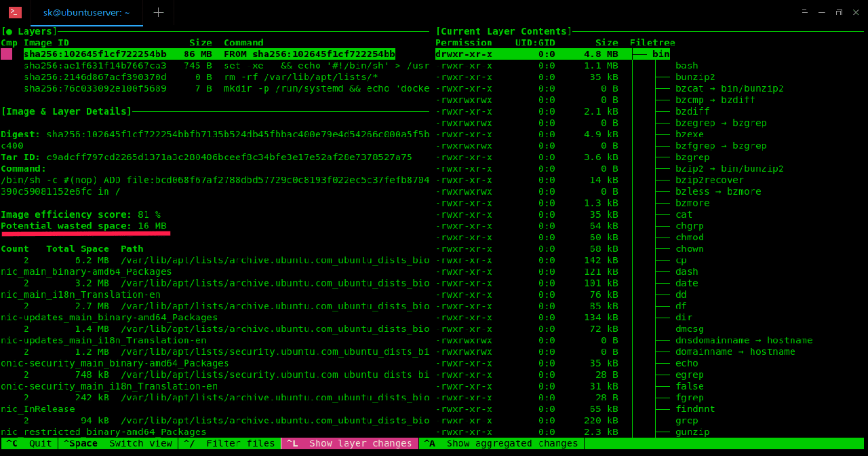Image resolution: width=868 pixels, height=456 pixels.
Task: Collapse the bin directory in Filetree
Action: (660, 54)
